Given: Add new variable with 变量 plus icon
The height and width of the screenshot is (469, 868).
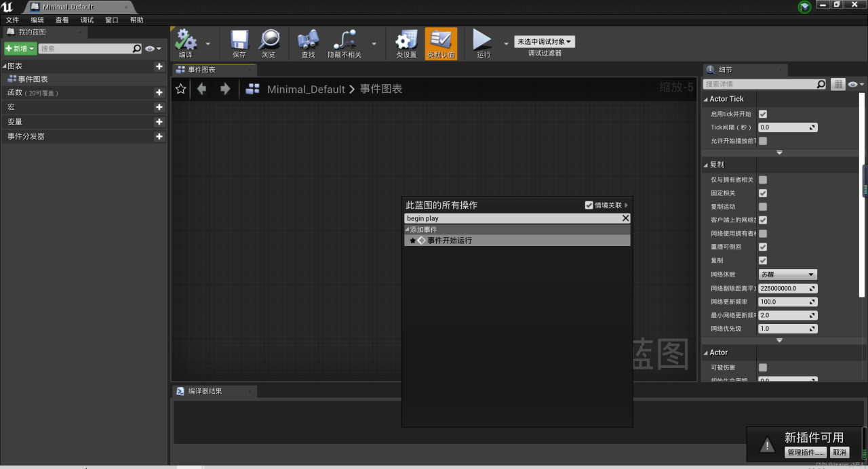Looking at the screenshot, I should point(159,122).
